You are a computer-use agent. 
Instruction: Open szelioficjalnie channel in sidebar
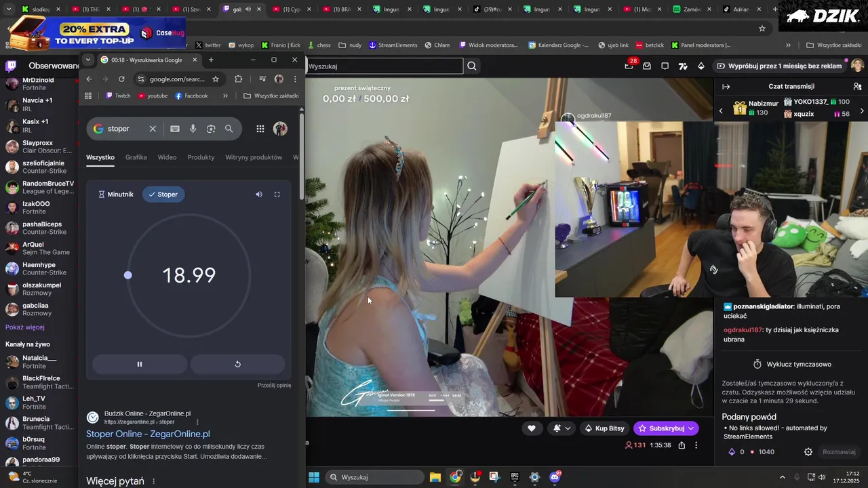click(x=38, y=167)
